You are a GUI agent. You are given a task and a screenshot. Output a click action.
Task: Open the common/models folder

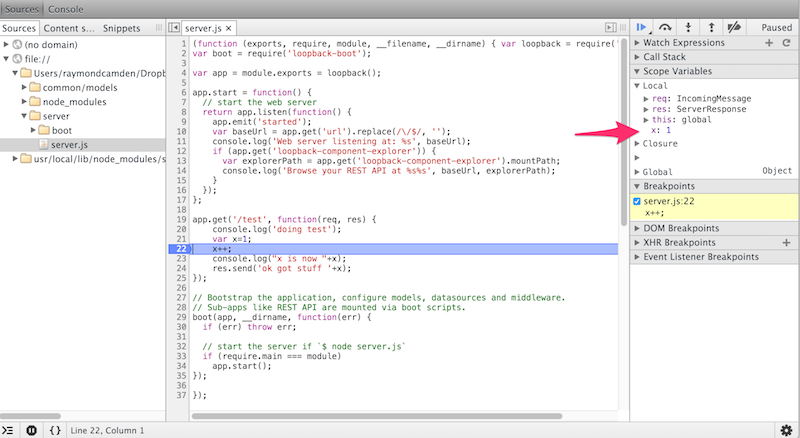80,87
